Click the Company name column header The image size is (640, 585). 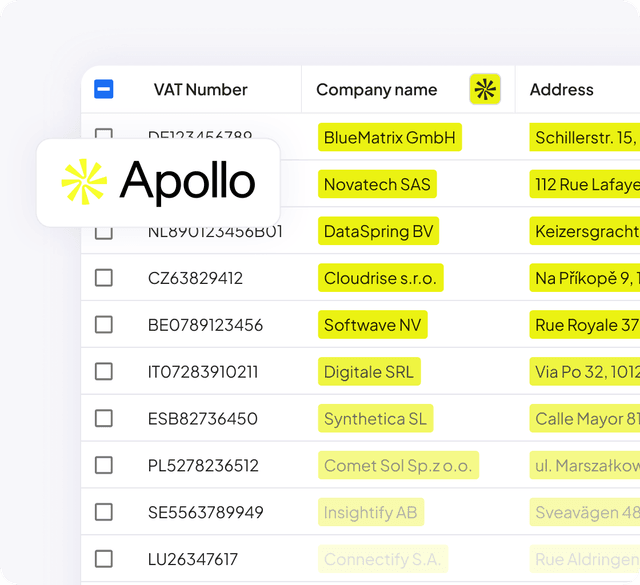(376, 90)
